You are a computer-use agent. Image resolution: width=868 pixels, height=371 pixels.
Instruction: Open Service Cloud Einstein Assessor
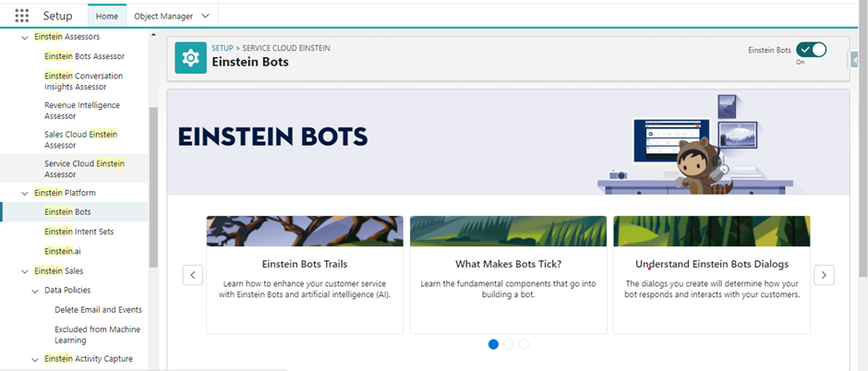[84, 169]
